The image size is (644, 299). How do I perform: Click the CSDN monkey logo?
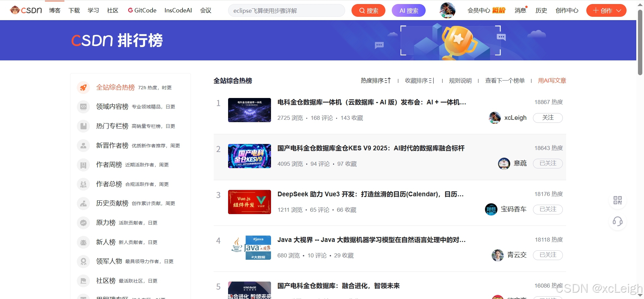click(x=26, y=10)
